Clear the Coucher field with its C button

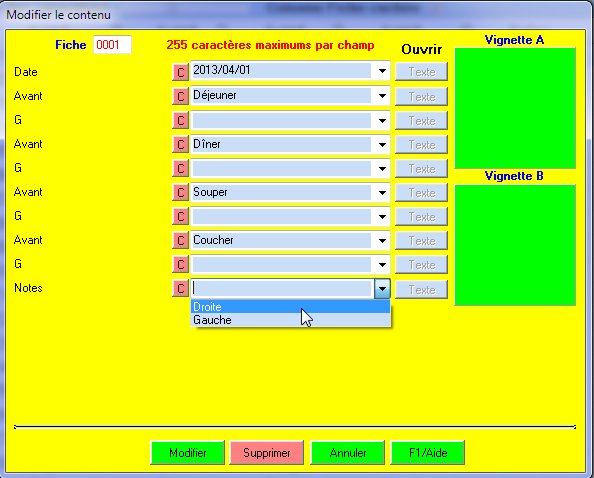(180, 241)
